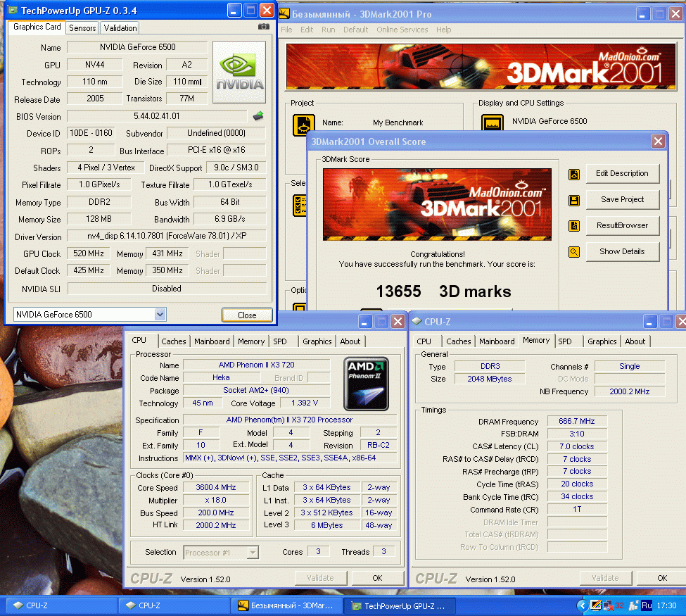
Task: Open Memory tab in left CPU-Z window
Action: (x=251, y=341)
